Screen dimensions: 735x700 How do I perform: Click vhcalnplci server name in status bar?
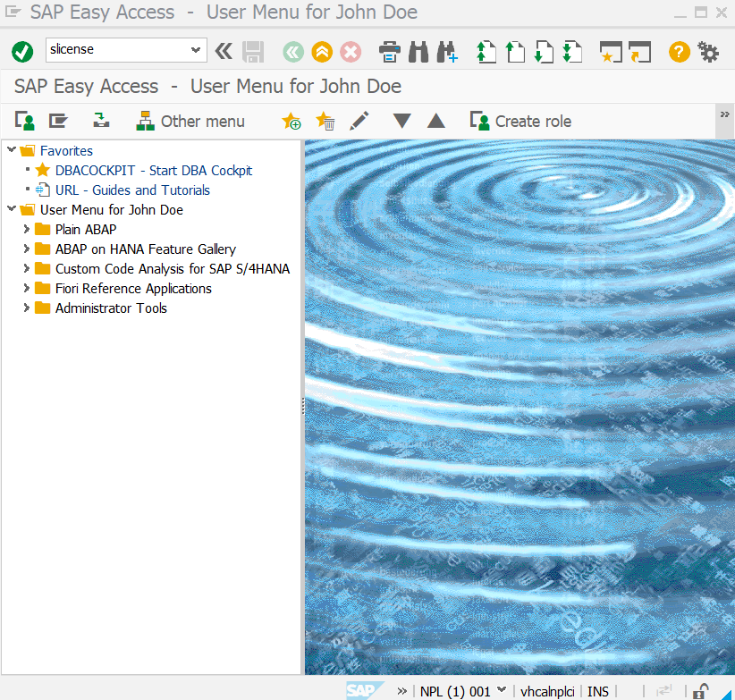click(547, 691)
